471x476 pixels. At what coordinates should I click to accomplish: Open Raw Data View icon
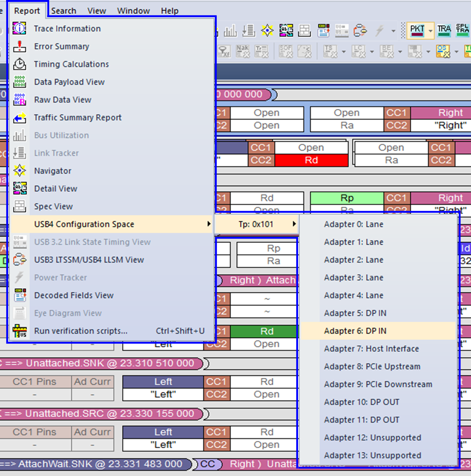(x=20, y=100)
